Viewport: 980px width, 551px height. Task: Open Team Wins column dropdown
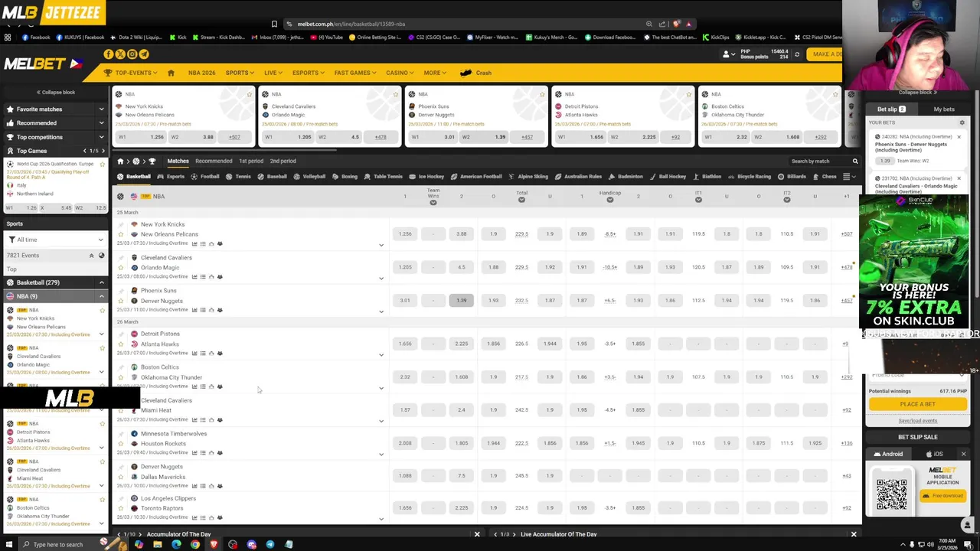point(433,203)
